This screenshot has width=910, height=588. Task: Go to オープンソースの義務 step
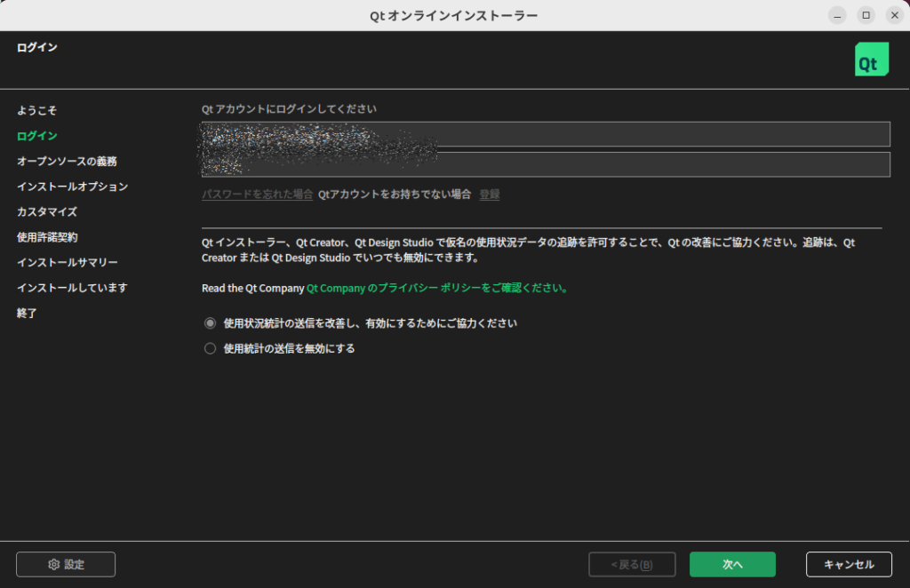point(67,162)
